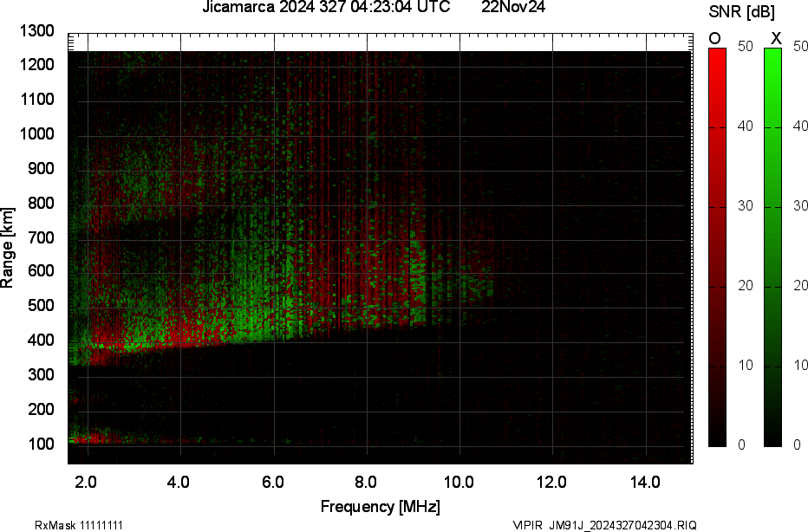Screen dimensions: 808x532
Task: Click the 400 range tick label
Action: (43, 341)
